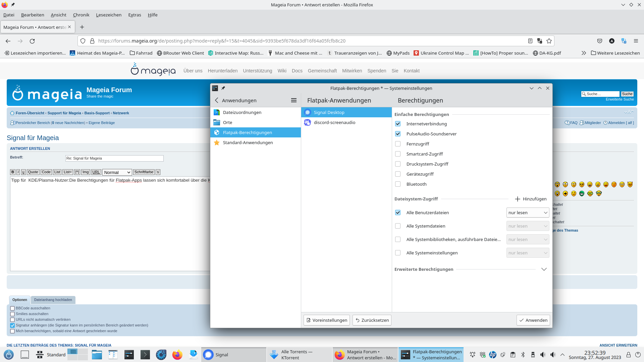Open access mode dropdown for Alle Systemdateien

click(x=528, y=226)
